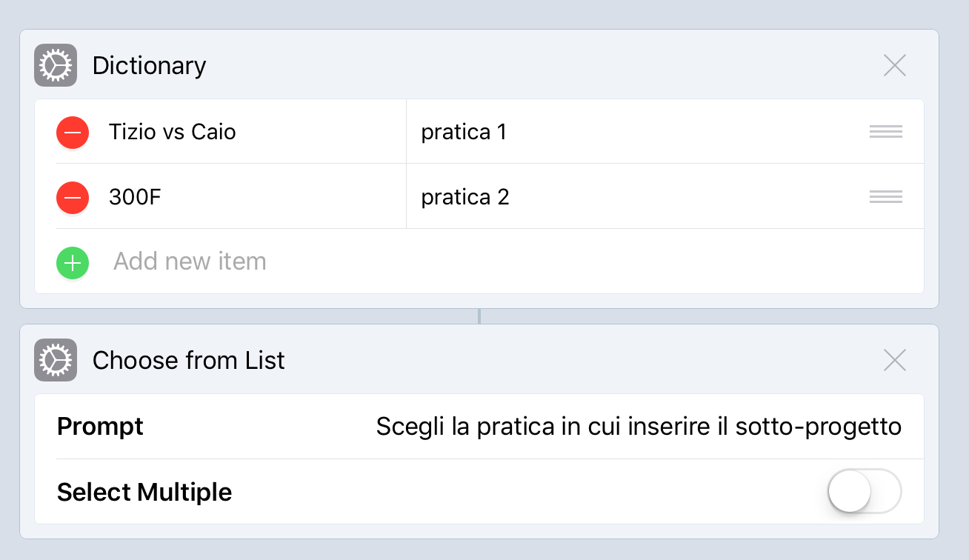Click the Choose from List gear icon
This screenshot has height=560, width=969.
(56, 360)
